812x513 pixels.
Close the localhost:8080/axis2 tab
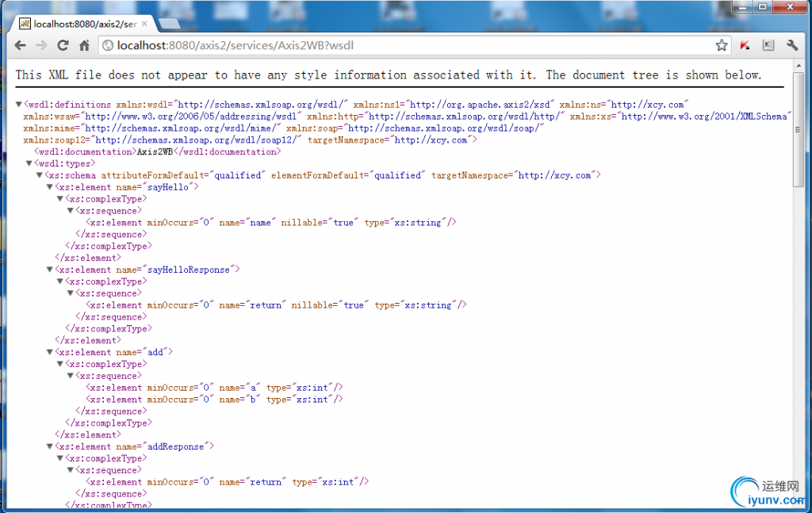(x=144, y=24)
